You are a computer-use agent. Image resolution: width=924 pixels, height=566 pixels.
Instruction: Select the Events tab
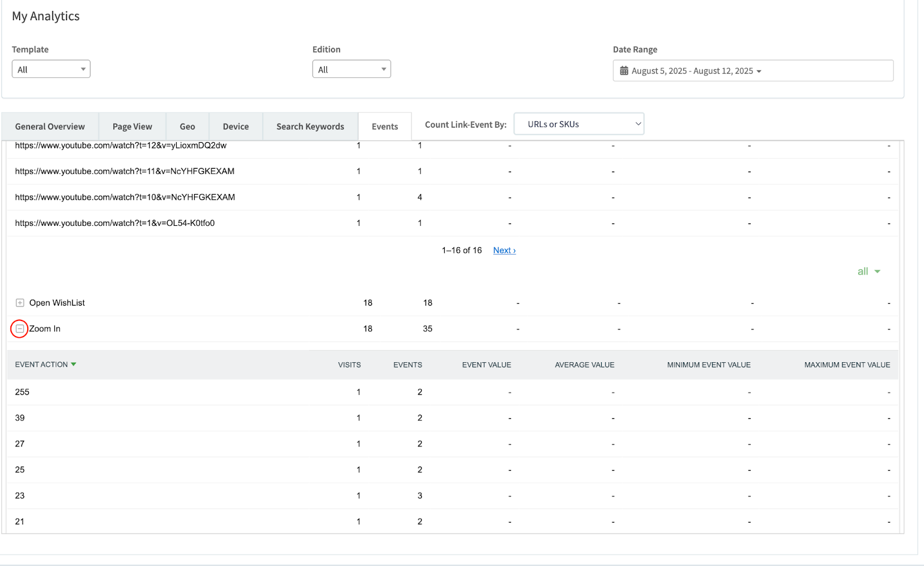pos(385,126)
